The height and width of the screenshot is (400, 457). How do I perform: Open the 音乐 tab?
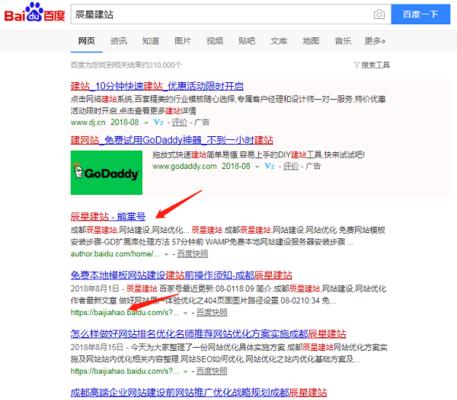(343, 41)
